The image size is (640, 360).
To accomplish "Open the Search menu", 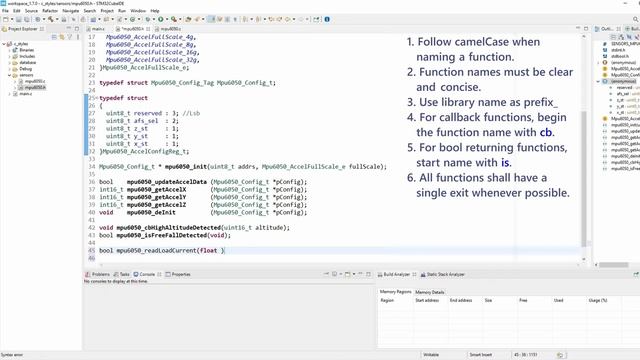I will tap(90, 11).
